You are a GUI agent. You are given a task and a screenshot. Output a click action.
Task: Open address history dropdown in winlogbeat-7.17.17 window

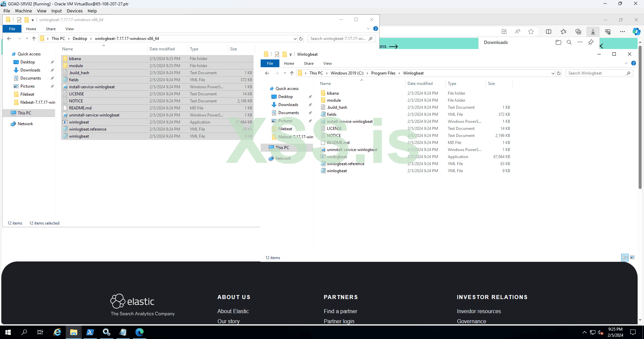pos(295,39)
